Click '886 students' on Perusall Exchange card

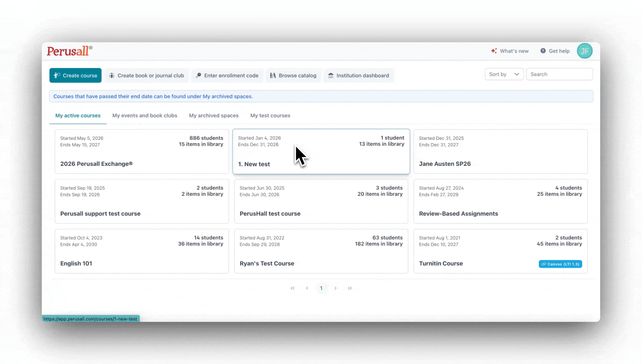(x=206, y=138)
